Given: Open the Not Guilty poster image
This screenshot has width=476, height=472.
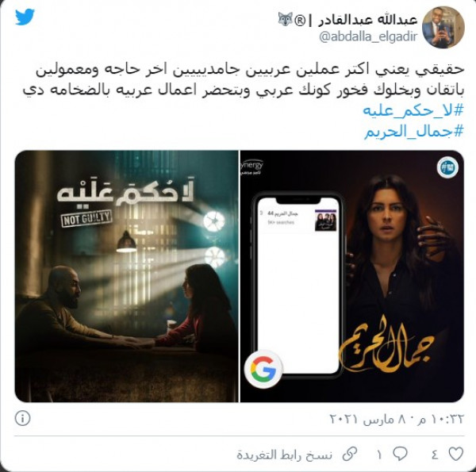Looking at the screenshot, I should pyautogui.click(x=127, y=276).
